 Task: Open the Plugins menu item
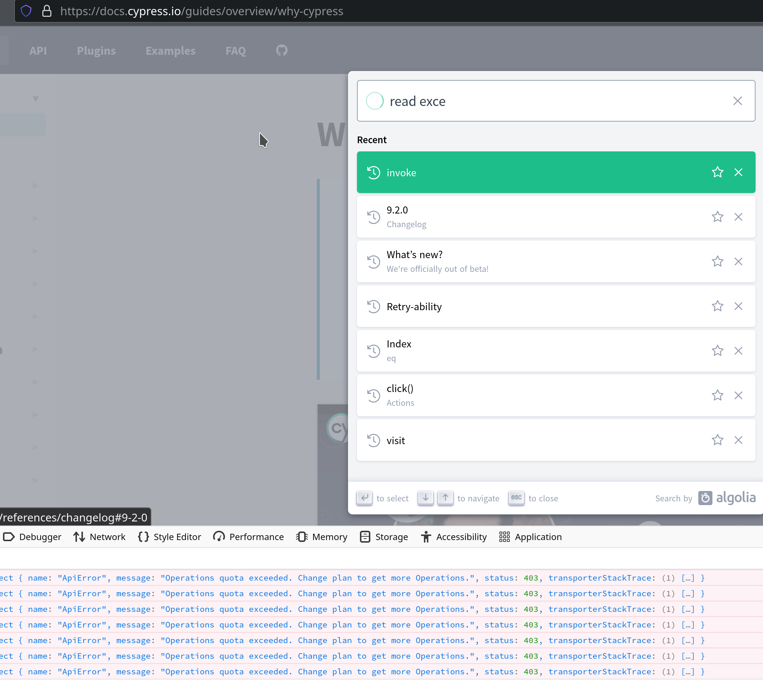click(x=96, y=50)
